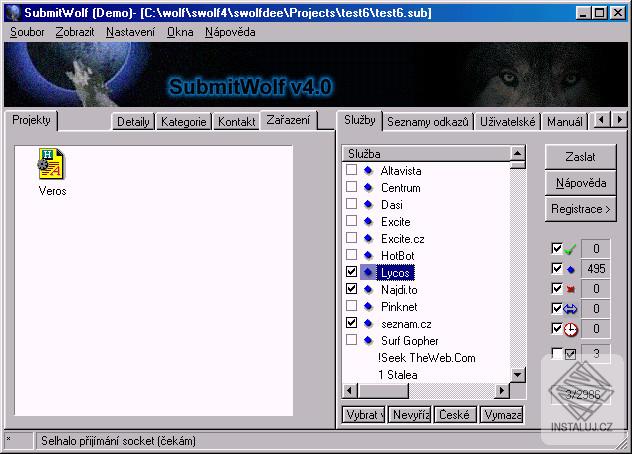Select the Veros project icon
Image resolution: width=632 pixels, height=454 pixels.
[52, 164]
